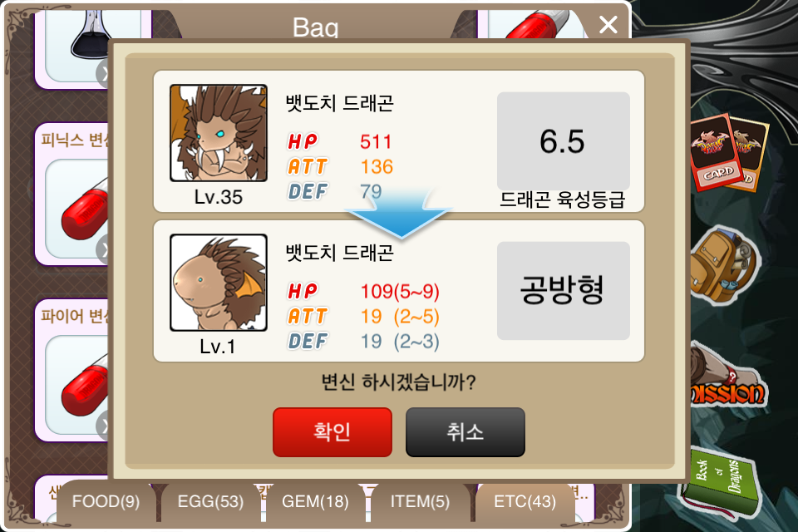Open the dragon CARD deck icon
Screen dimensions: 798x532
[x=728, y=152]
